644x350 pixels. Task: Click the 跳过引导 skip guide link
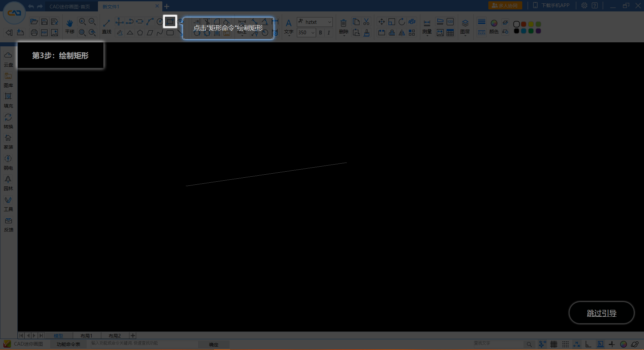tap(601, 313)
